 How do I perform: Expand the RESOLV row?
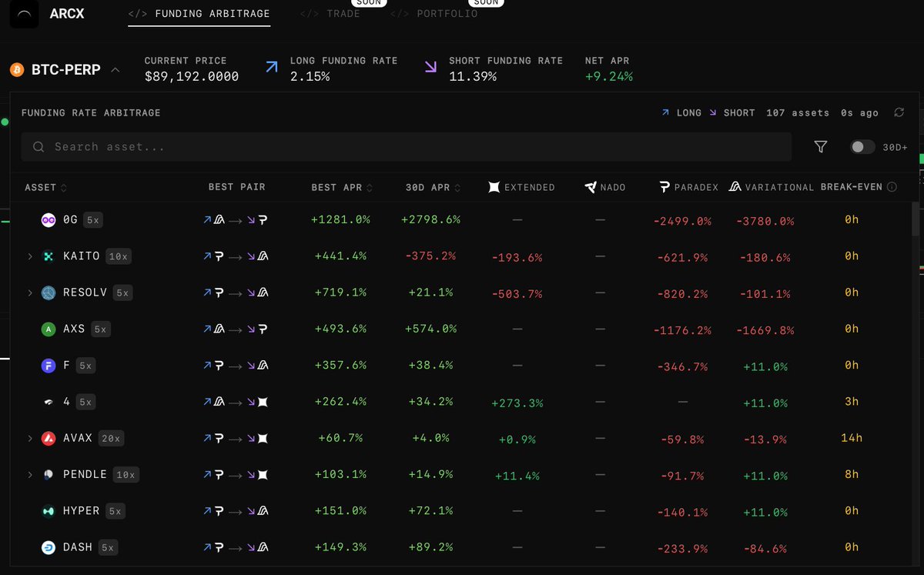pyautogui.click(x=30, y=293)
